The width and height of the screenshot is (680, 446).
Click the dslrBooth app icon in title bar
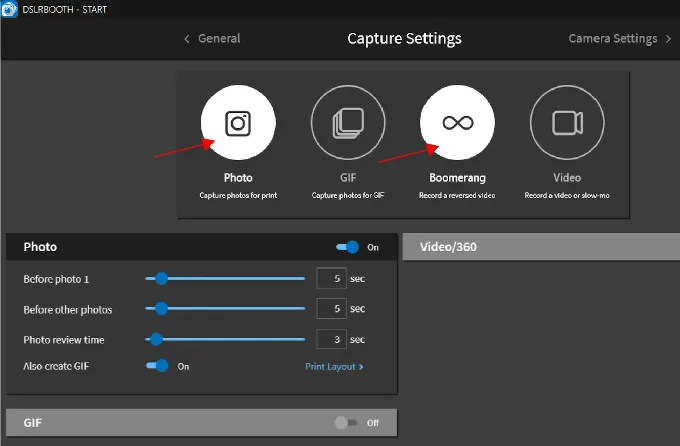(9, 9)
